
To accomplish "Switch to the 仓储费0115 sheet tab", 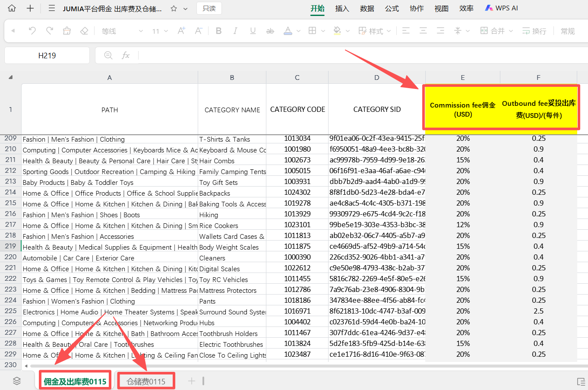I will (x=146, y=381).
